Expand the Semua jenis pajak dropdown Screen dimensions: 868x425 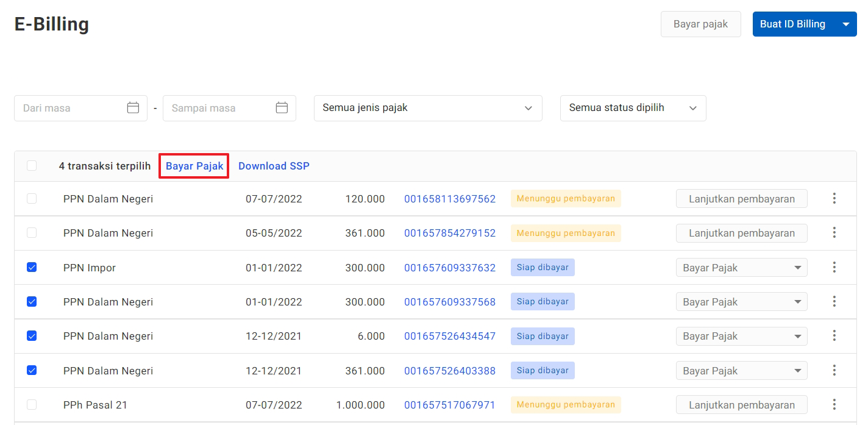(x=427, y=108)
